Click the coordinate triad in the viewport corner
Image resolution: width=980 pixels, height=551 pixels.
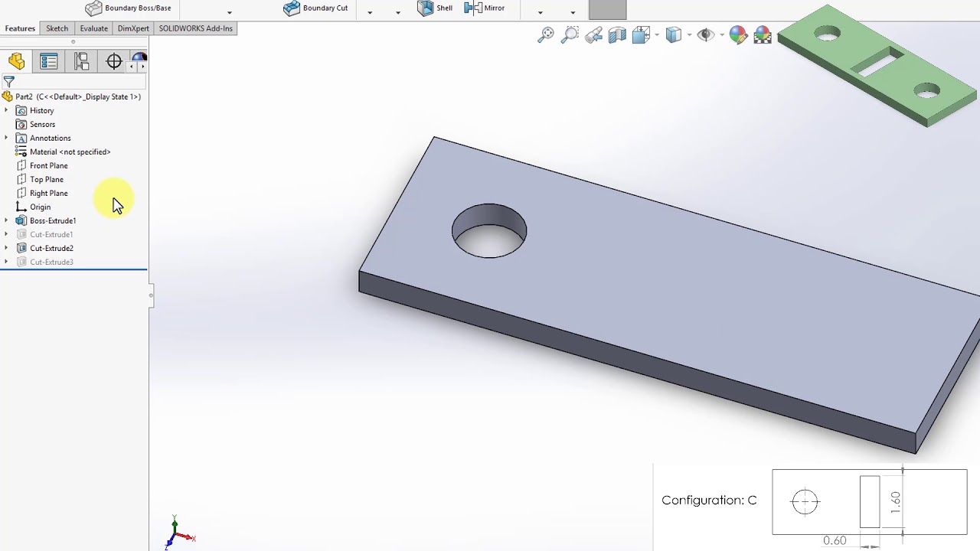click(x=179, y=533)
